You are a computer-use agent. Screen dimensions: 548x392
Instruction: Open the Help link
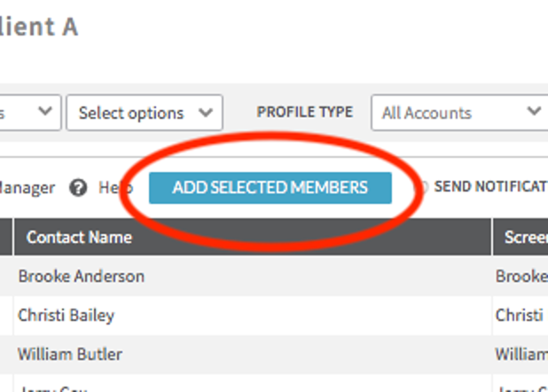pyautogui.click(x=115, y=188)
